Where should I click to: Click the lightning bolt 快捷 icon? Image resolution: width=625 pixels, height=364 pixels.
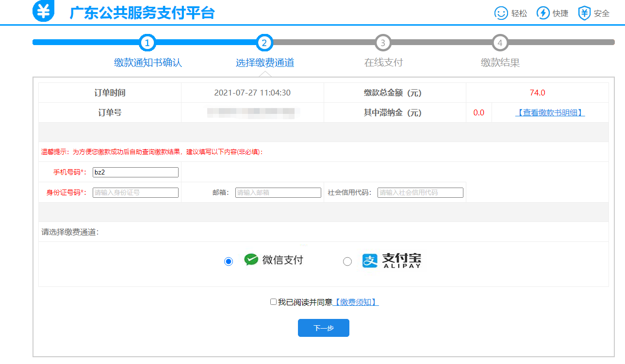[x=543, y=13]
